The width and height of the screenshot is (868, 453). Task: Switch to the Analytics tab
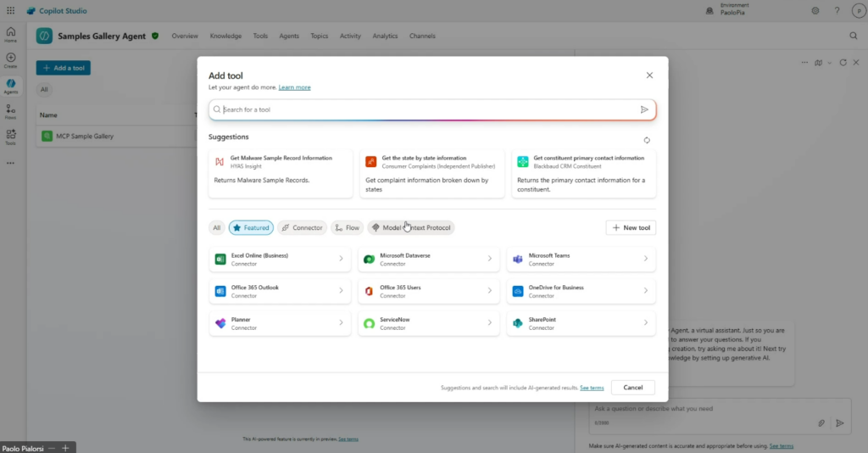point(385,36)
